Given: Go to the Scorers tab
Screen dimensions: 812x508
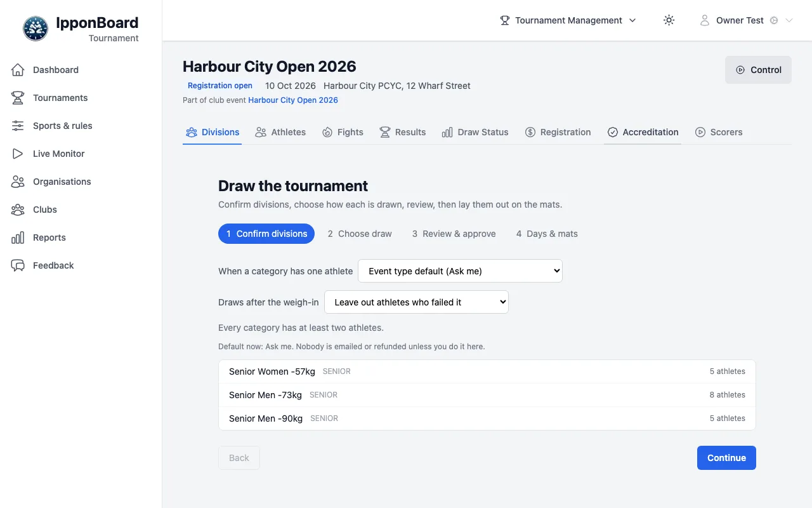Looking at the screenshot, I should pos(719,132).
